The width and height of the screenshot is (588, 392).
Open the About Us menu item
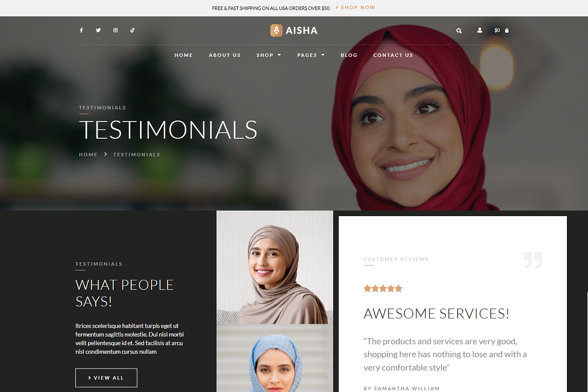tap(225, 55)
